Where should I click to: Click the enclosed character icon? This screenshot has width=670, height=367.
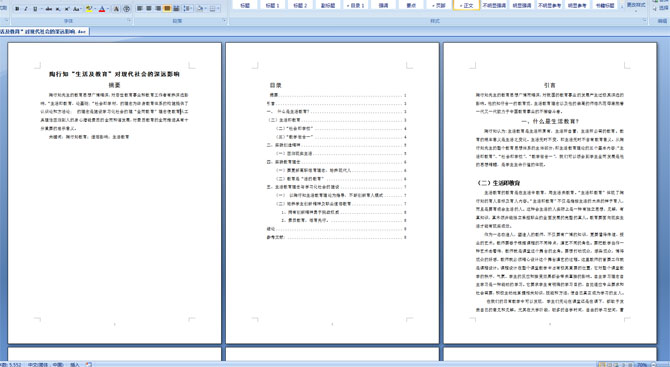126,9
